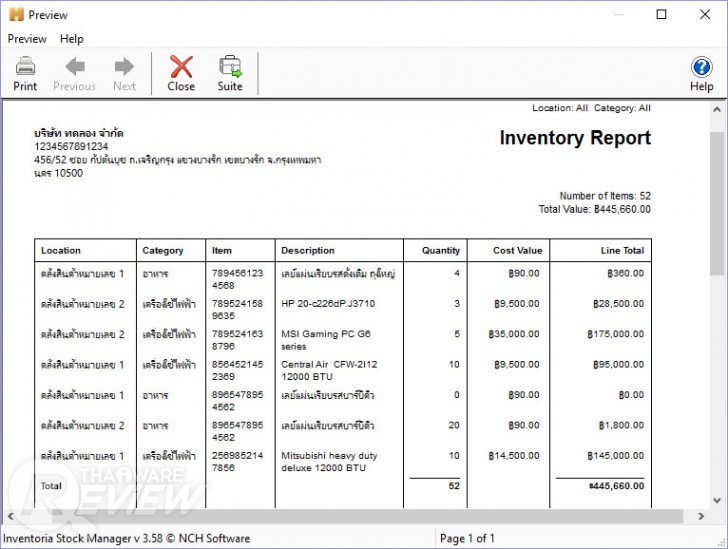Open Help from the toolbar
Image resolution: width=728 pixels, height=549 pixels.
(x=702, y=74)
